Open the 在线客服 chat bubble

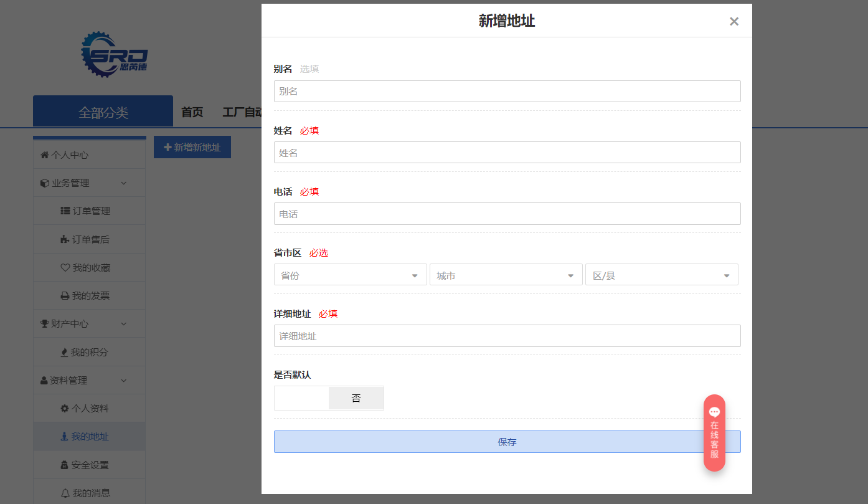click(x=714, y=432)
